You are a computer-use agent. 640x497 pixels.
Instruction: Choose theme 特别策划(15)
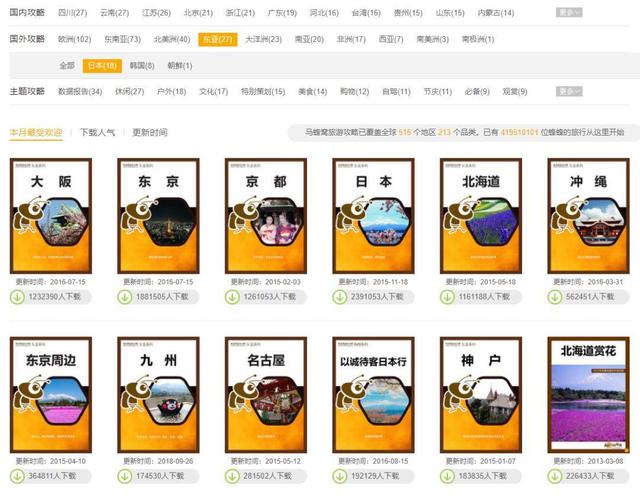pos(263,91)
